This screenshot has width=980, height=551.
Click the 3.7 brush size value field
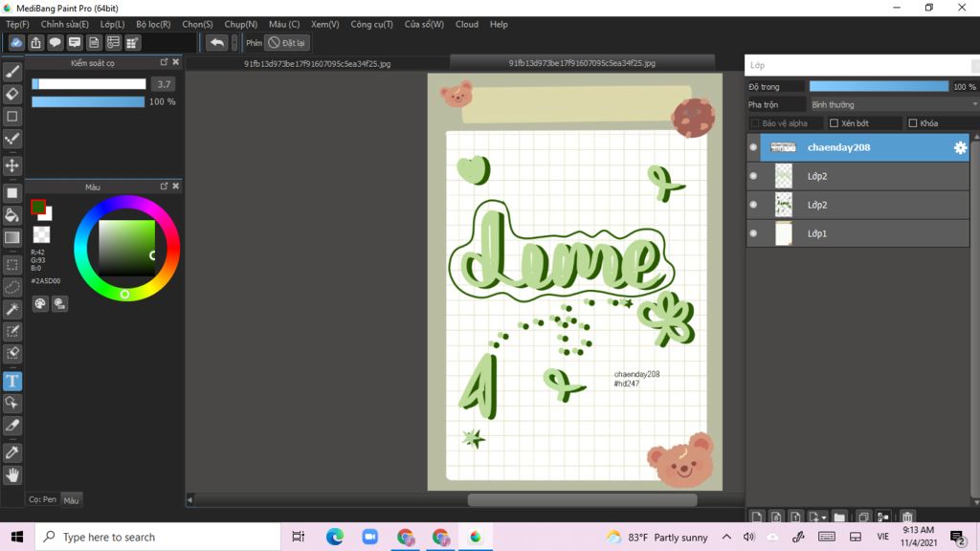tap(164, 84)
